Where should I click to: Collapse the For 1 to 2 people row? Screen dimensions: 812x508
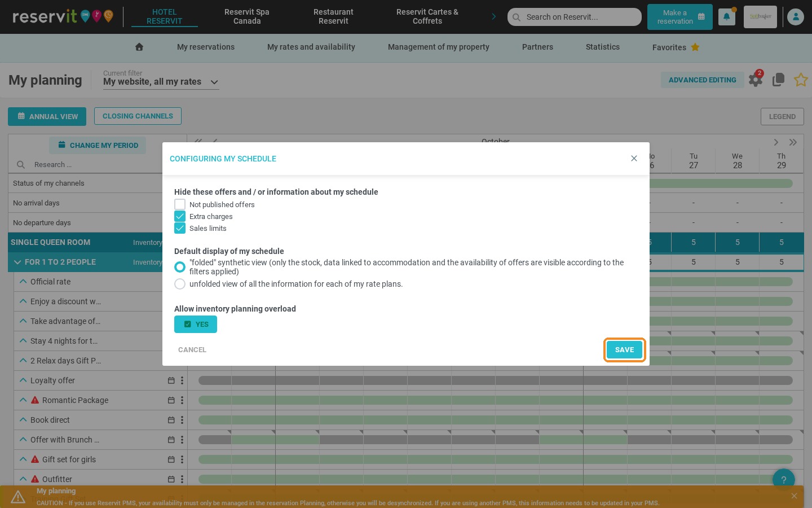click(17, 262)
